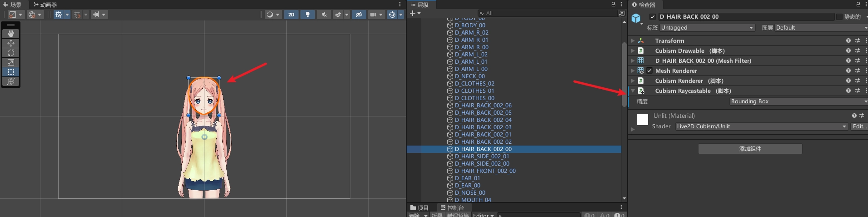The height and width of the screenshot is (217, 868).
Task: Open scene camera settings icon
Action: pos(373,15)
